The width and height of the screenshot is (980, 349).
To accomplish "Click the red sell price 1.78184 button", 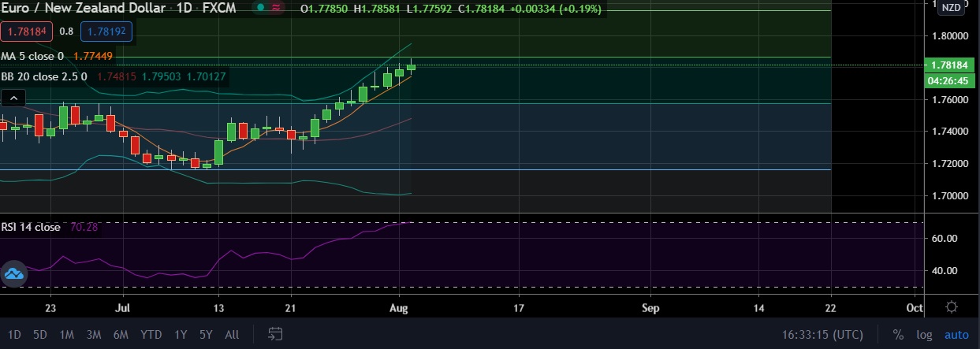I will (x=25, y=32).
